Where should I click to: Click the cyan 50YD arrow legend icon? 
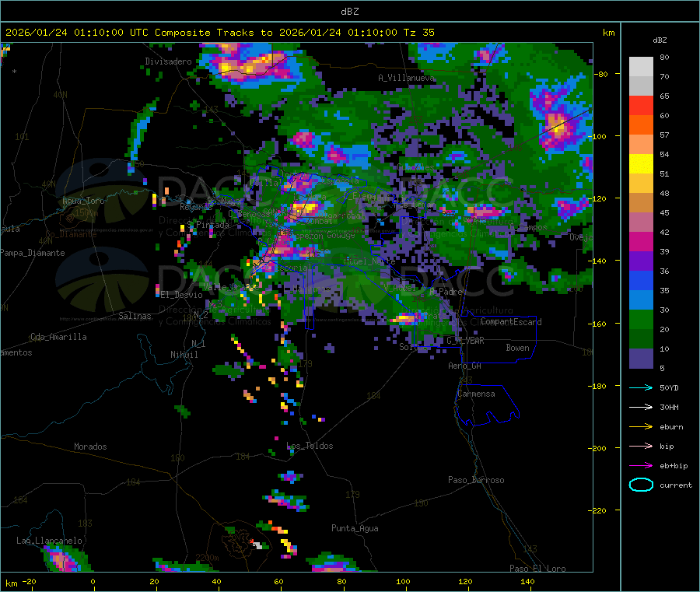point(641,387)
